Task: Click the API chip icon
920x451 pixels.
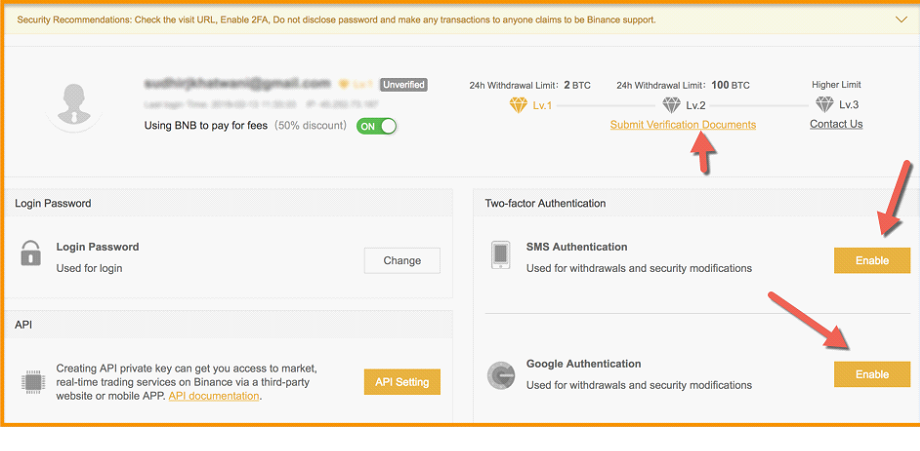Action: click(31, 381)
